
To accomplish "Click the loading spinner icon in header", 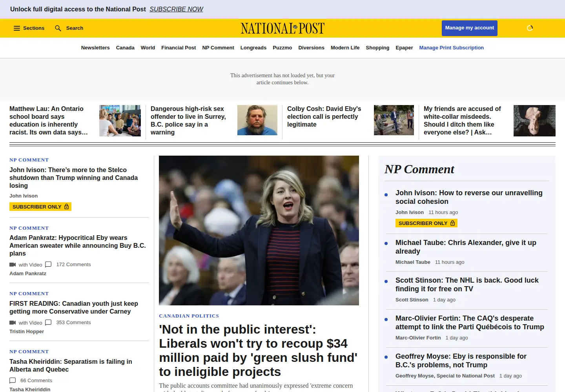I will (x=530, y=28).
